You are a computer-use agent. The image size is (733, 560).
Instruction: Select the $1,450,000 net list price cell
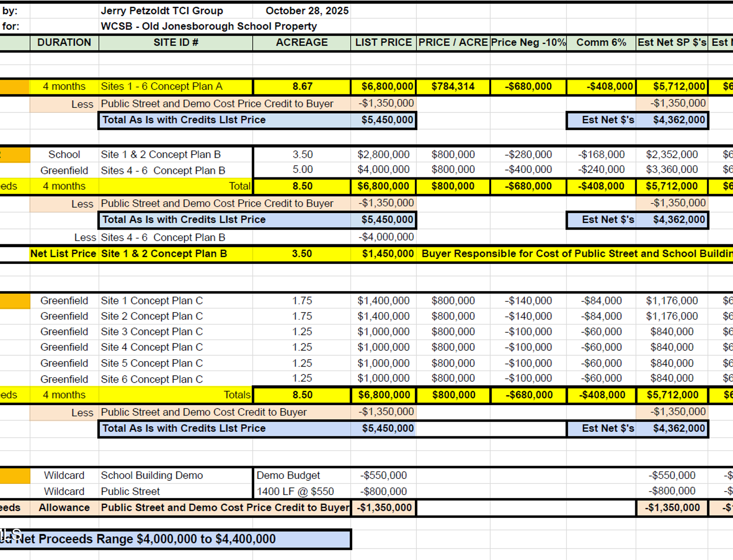click(x=384, y=254)
